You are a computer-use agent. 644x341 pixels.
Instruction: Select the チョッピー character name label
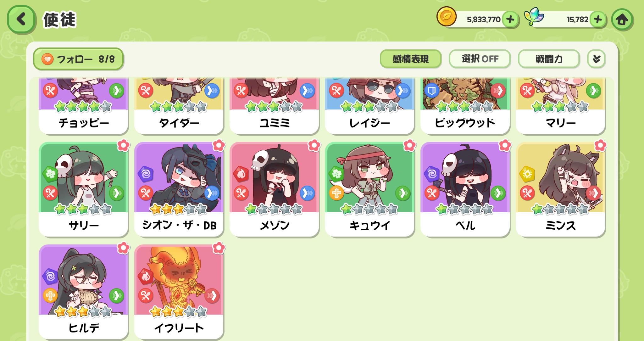(84, 123)
